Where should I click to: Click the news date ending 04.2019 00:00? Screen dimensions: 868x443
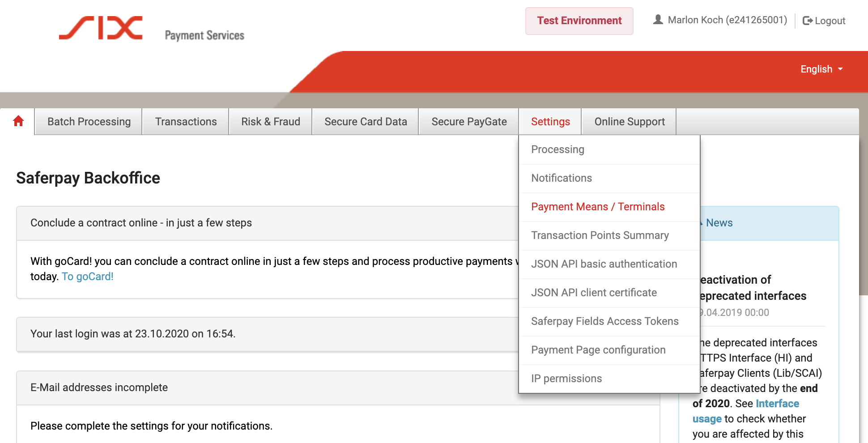click(x=735, y=312)
